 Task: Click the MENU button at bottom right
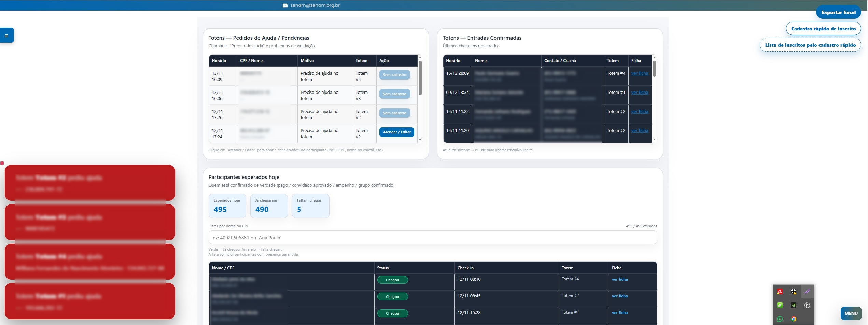(851, 313)
